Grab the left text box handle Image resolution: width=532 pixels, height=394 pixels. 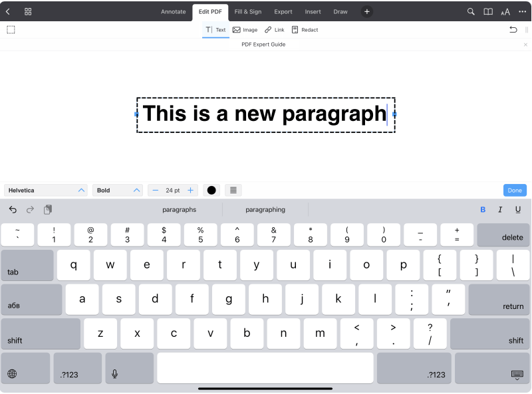[x=136, y=114]
